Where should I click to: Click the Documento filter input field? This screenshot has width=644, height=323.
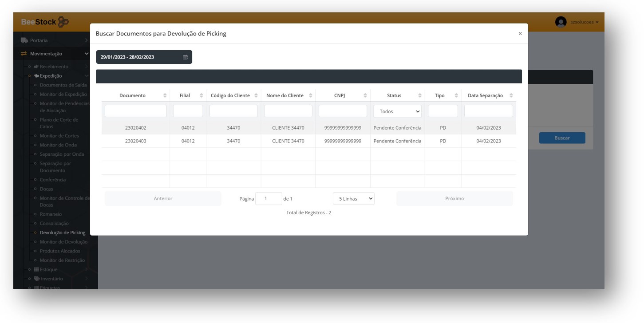coord(136,111)
